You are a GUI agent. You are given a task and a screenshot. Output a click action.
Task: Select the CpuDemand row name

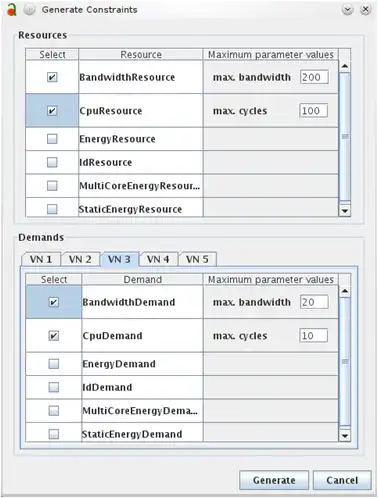(x=112, y=336)
